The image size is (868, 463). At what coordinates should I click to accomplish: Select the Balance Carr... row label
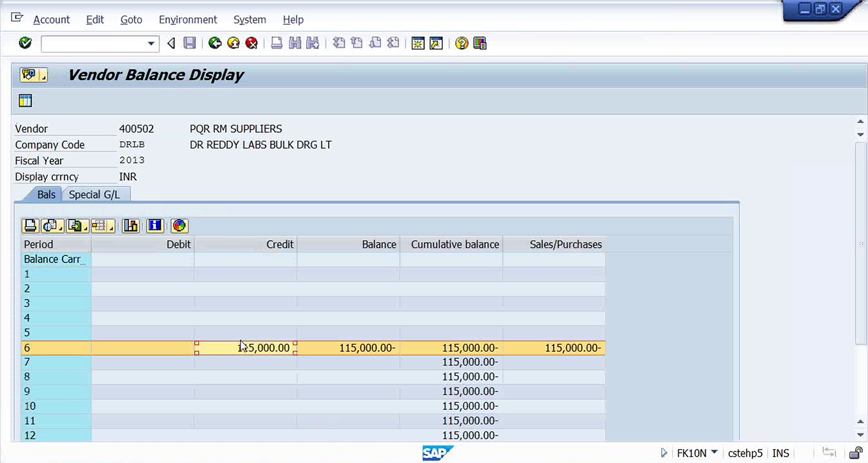tap(56, 259)
